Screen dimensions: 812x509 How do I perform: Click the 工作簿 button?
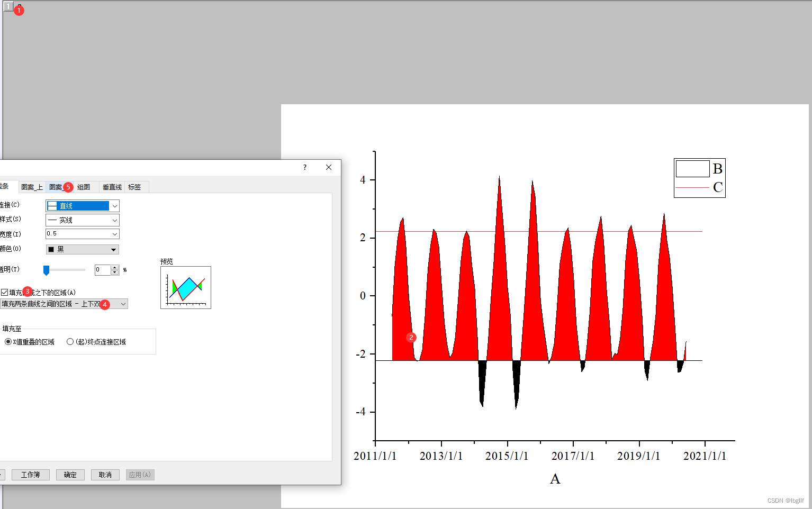click(x=30, y=475)
